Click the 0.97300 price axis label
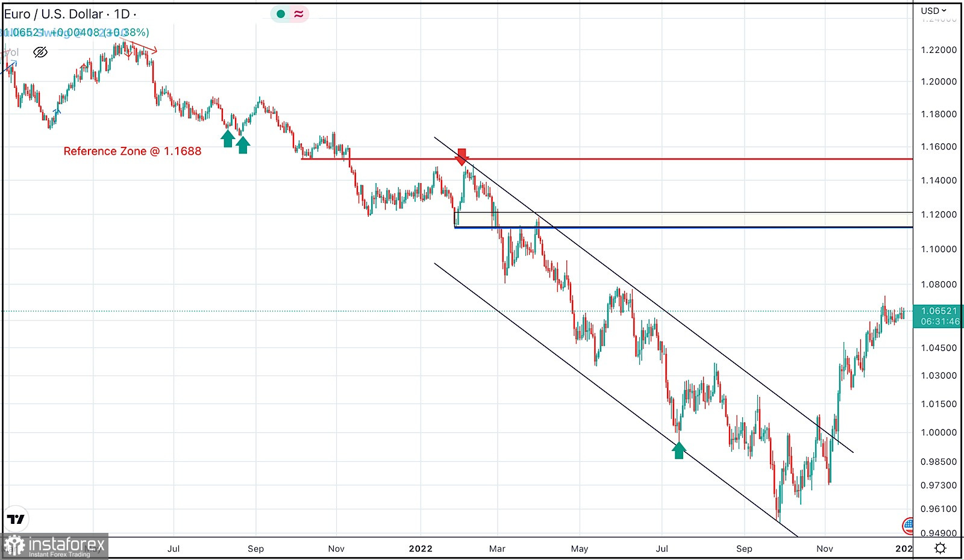This screenshot has height=560, width=964. click(939, 485)
